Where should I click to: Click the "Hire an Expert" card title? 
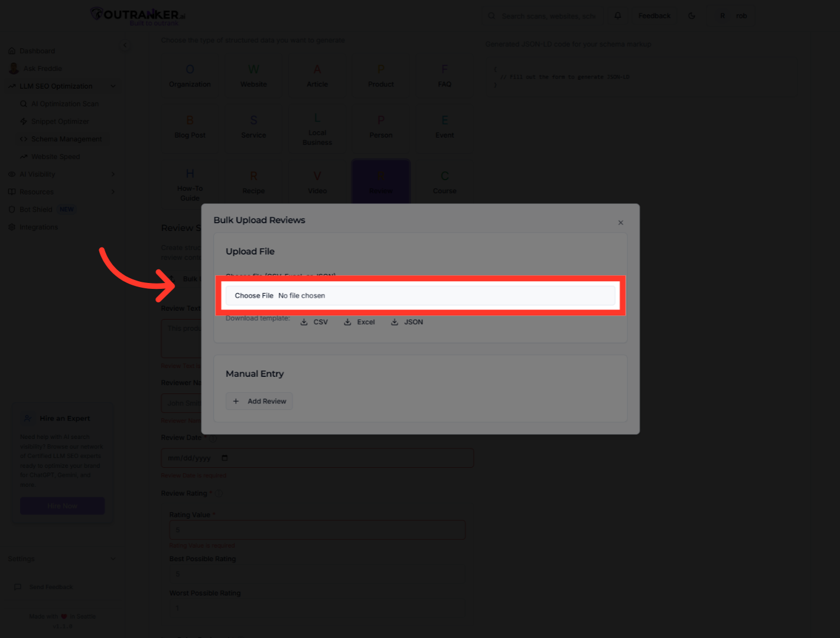(65, 419)
